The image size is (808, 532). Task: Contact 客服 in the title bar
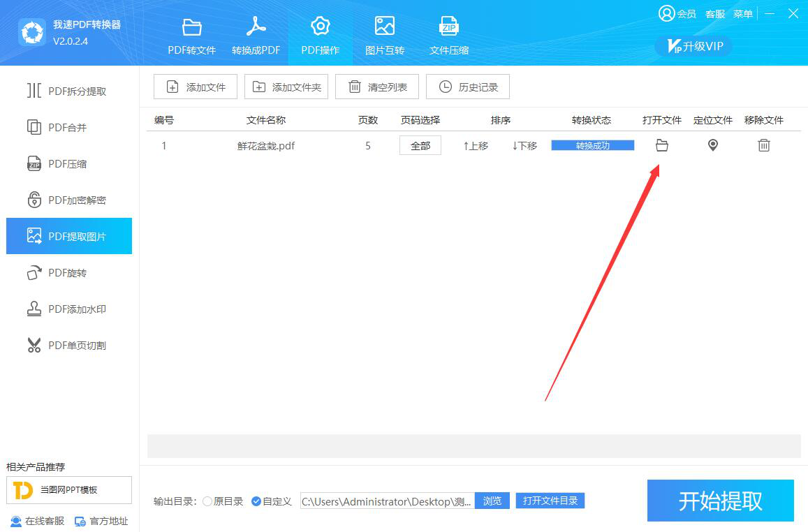point(715,14)
